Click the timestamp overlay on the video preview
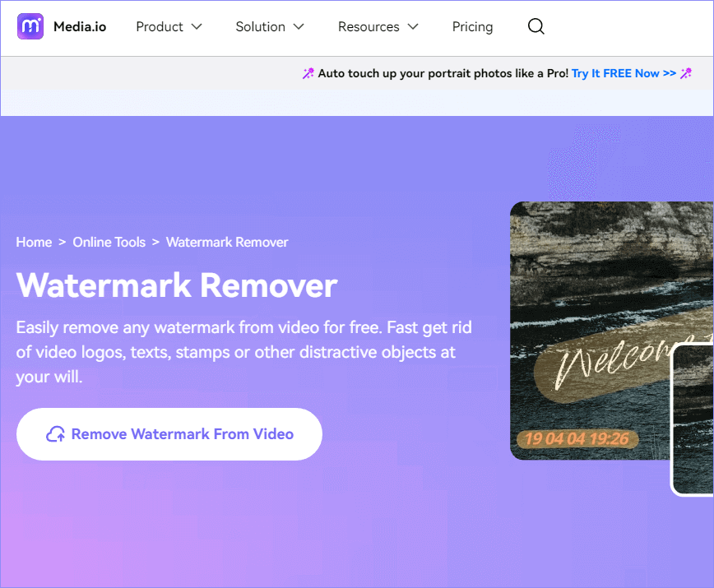 point(574,439)
